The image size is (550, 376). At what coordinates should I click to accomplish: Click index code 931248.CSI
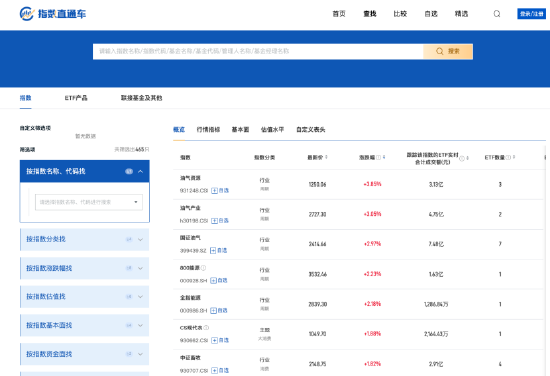tap(194, 190)
